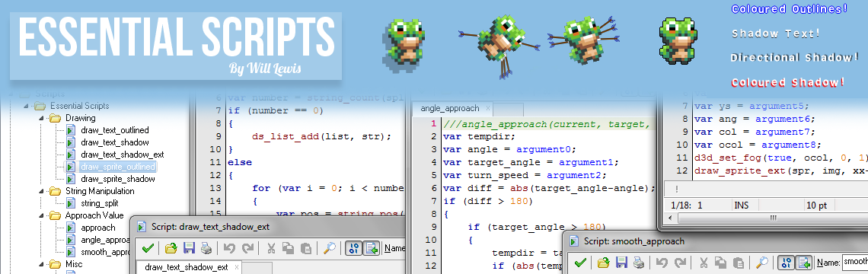Close the angle_approach tab
Image resolution: width=868 pixels, height=274 pixels.
(x=487, y=109)
